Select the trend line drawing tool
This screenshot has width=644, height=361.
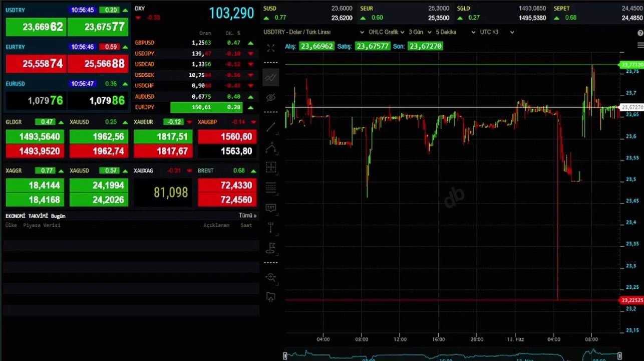(271, 127)
